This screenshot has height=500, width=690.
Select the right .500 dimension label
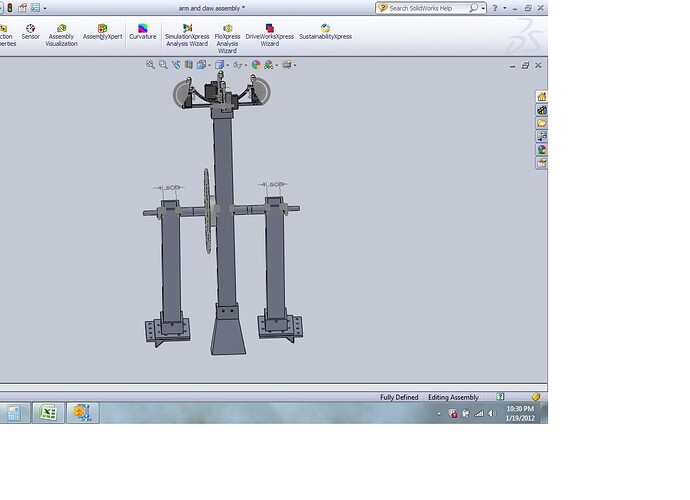(275, 184)
